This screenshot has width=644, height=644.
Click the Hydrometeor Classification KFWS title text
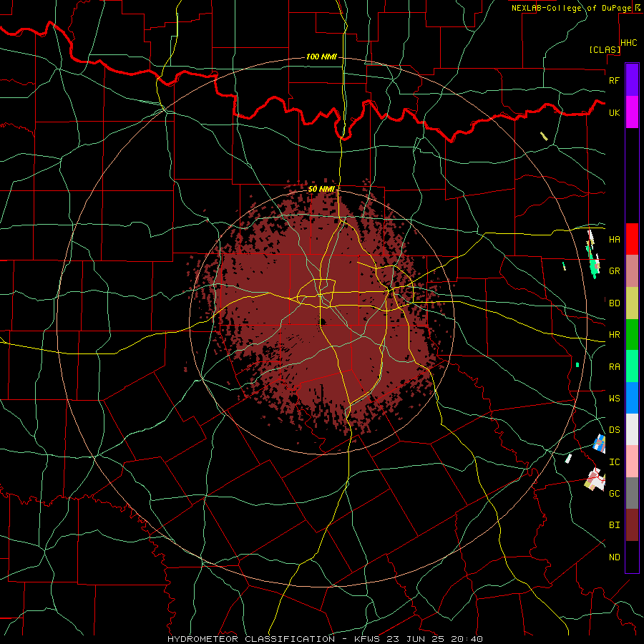(x=325, y=639)
